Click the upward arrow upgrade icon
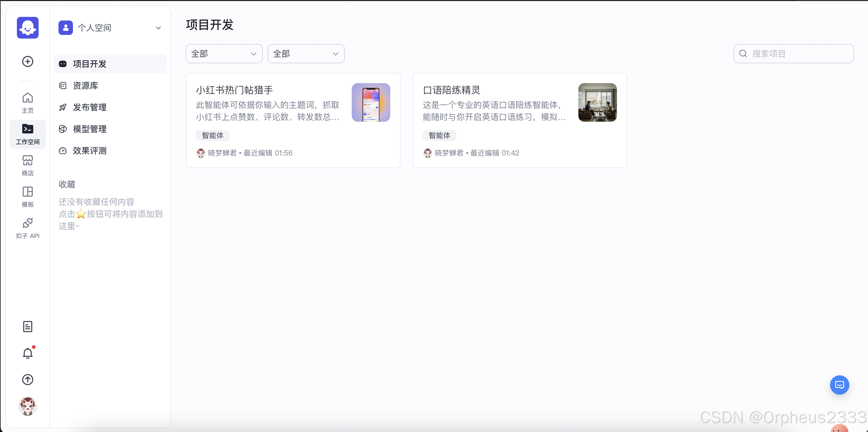Screen dimensions: 868x432 [x=28, y=380]
